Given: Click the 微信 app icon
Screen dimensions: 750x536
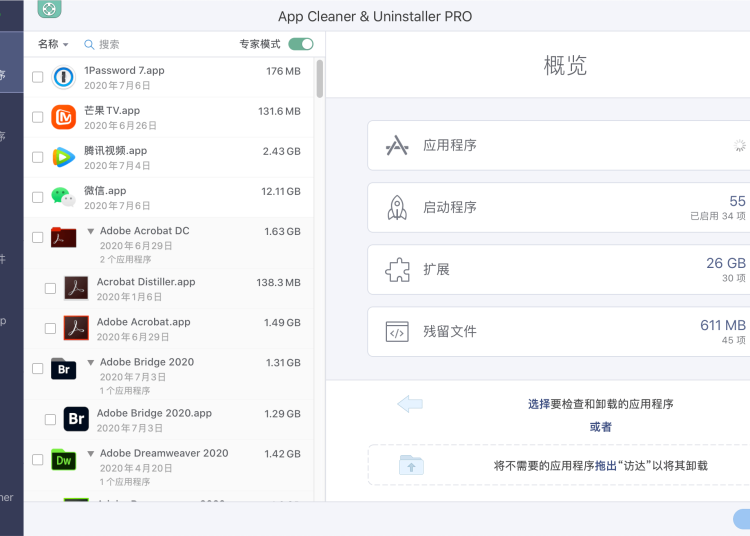Looking at the screenshot, I should (x=63, y=197).
